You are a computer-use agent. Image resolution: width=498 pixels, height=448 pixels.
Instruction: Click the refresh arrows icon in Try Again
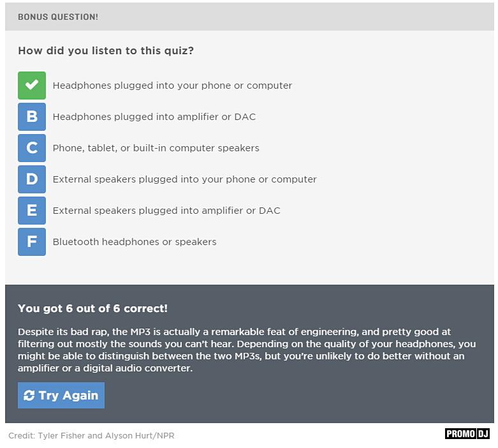(29, 396)
